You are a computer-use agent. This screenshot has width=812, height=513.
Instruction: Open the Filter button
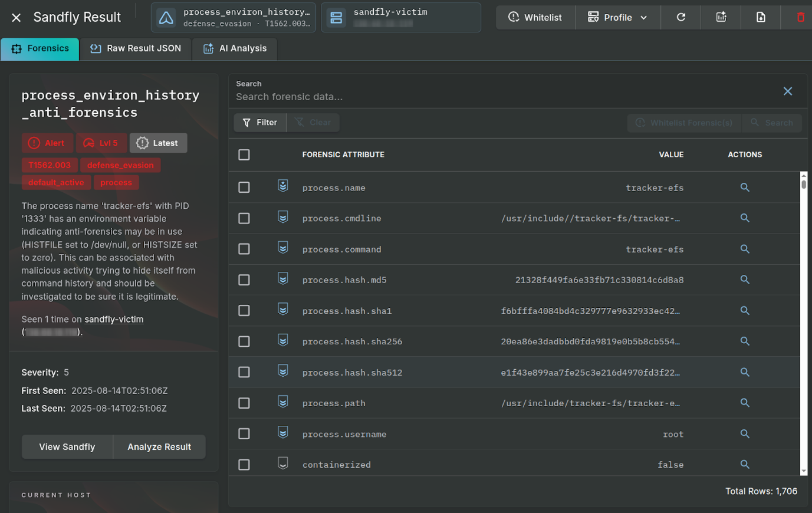260,122
